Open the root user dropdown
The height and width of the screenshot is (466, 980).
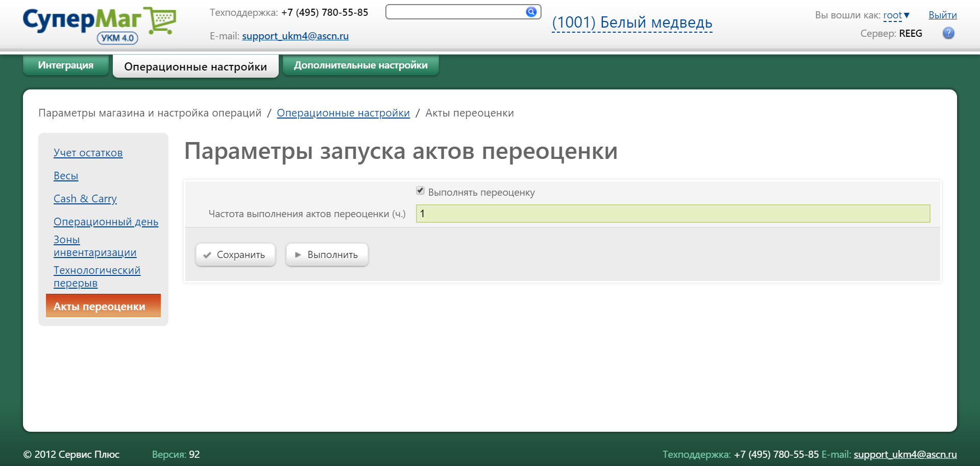coord(896,15)
